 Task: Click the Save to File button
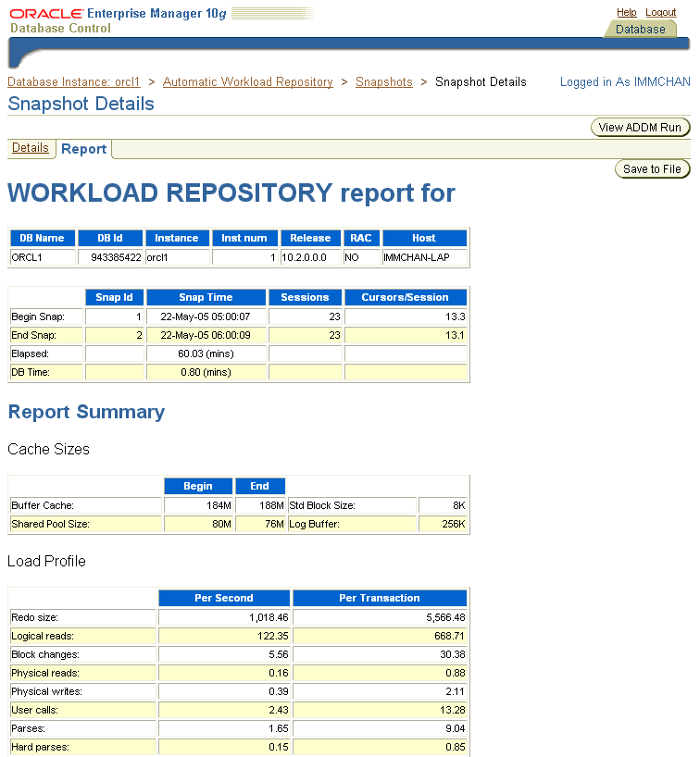click(x=652, y=169)
